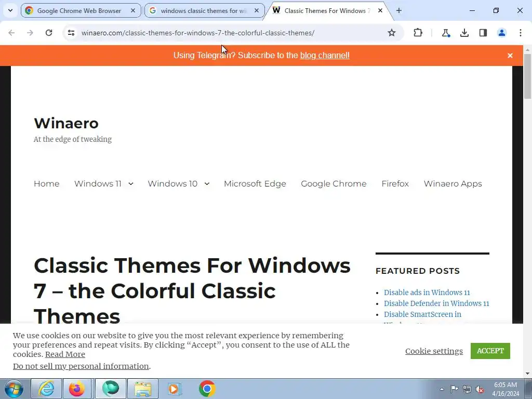The image size is (532, 399).
Task: Open a new tab with plus button
Action: coord(398,10)
